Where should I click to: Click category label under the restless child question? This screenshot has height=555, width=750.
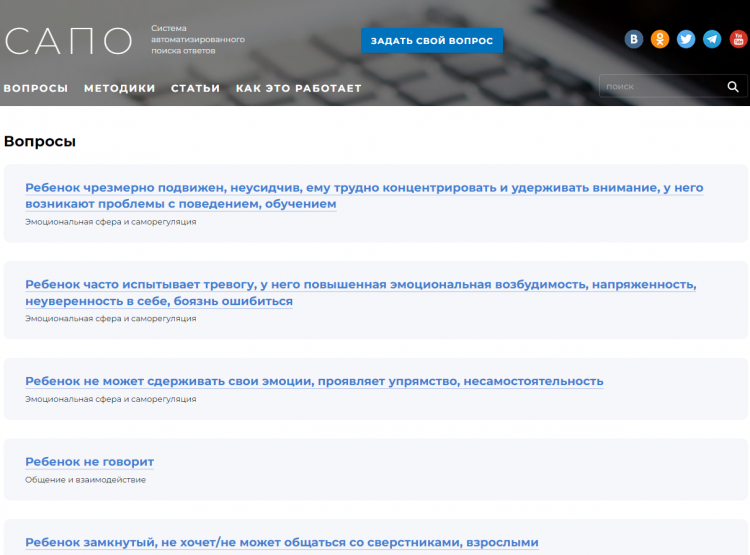coord(110,222)
